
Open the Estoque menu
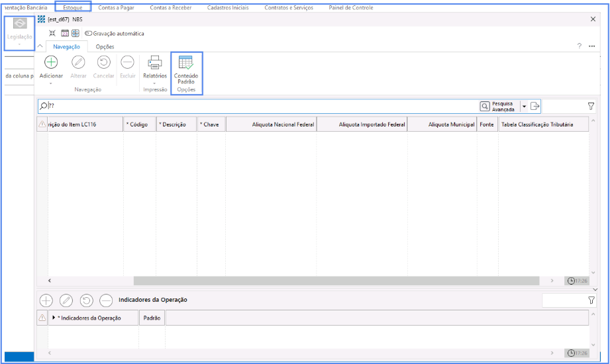pos(73,8)
